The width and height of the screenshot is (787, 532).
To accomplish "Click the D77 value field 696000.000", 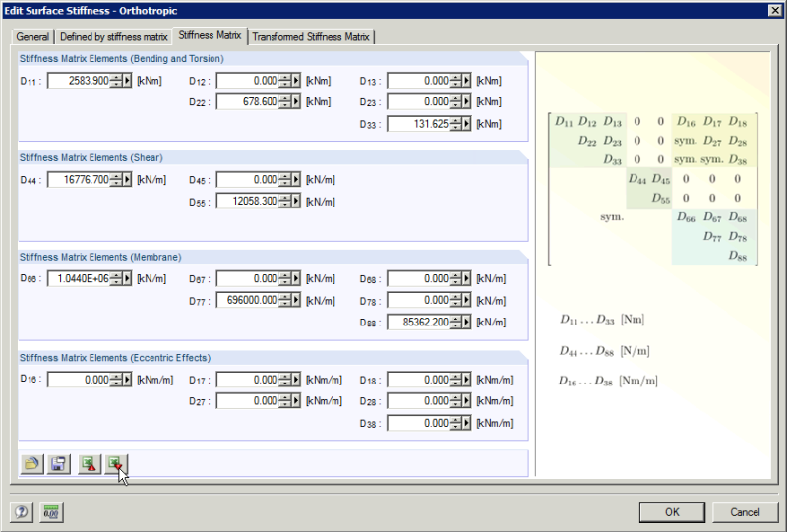I will (x=248, y=300).
